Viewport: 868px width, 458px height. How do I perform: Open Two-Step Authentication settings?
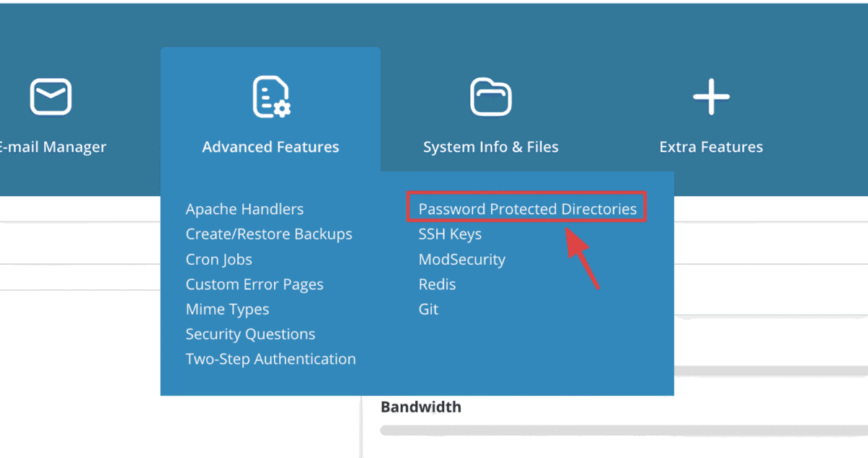[x=271, y=359]
